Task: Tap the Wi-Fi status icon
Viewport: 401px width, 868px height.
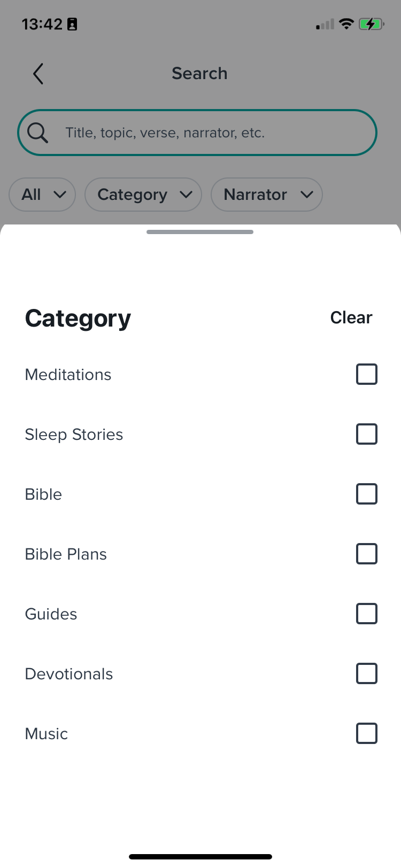Action: click(x=346, y=24)
